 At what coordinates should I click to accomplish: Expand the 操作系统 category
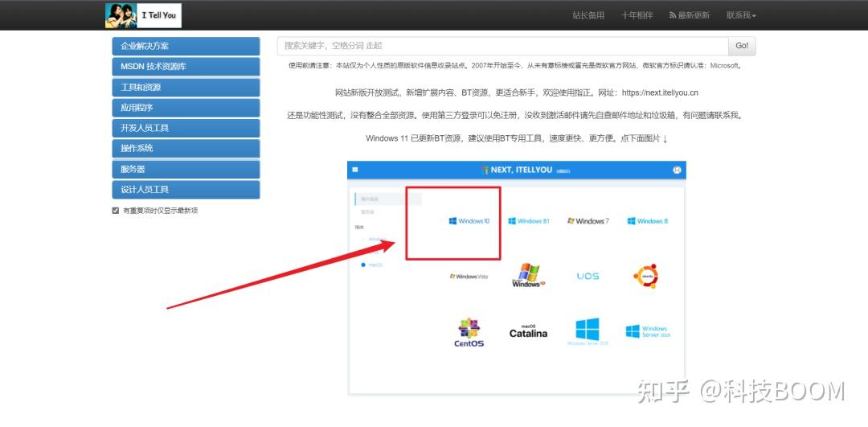tap(186, 149)
